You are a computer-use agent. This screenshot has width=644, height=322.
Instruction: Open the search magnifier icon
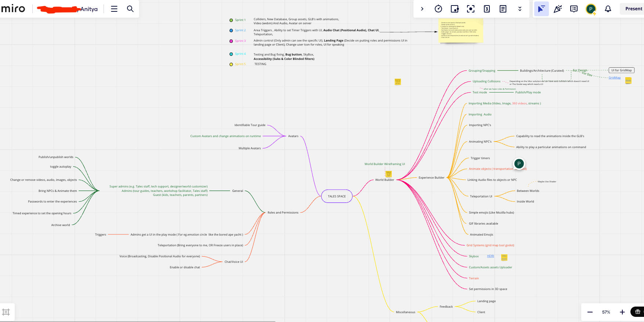pyautogui.click(x=130, y=9)
